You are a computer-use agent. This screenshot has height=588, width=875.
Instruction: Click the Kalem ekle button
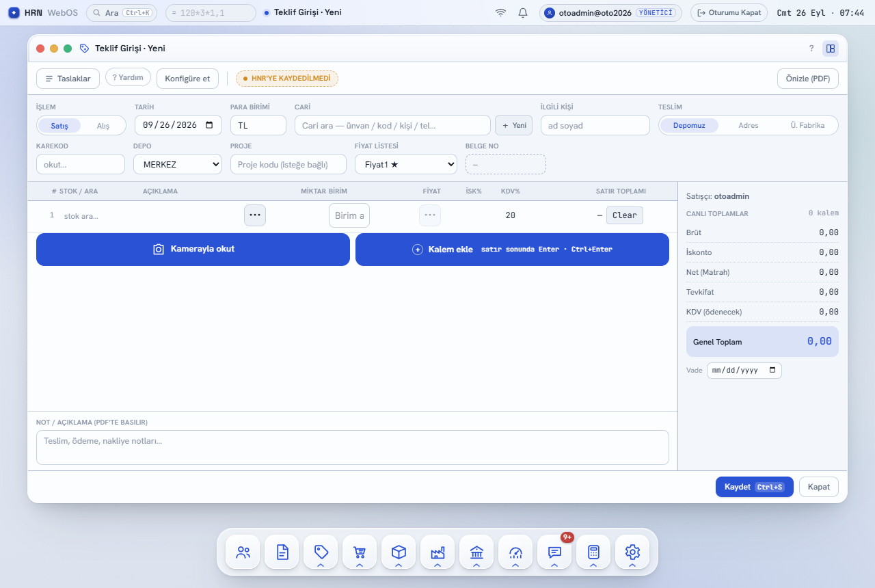coord(512,250)
